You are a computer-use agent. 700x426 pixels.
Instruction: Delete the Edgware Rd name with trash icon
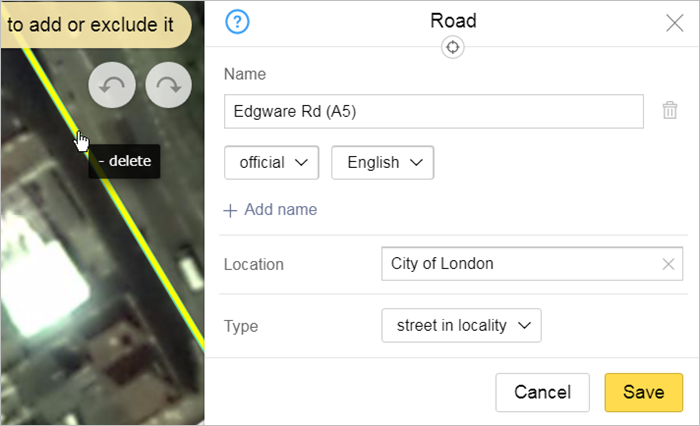click(670, 111)
